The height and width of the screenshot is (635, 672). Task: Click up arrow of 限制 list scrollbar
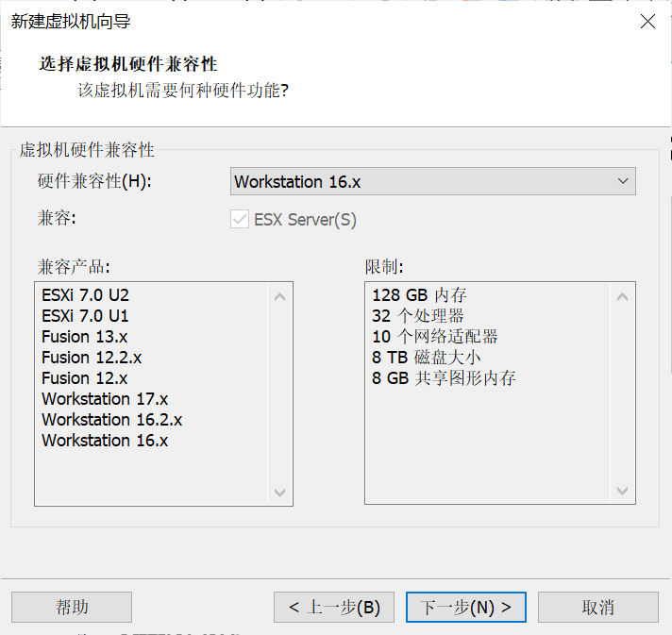click(x=622, y=297)
